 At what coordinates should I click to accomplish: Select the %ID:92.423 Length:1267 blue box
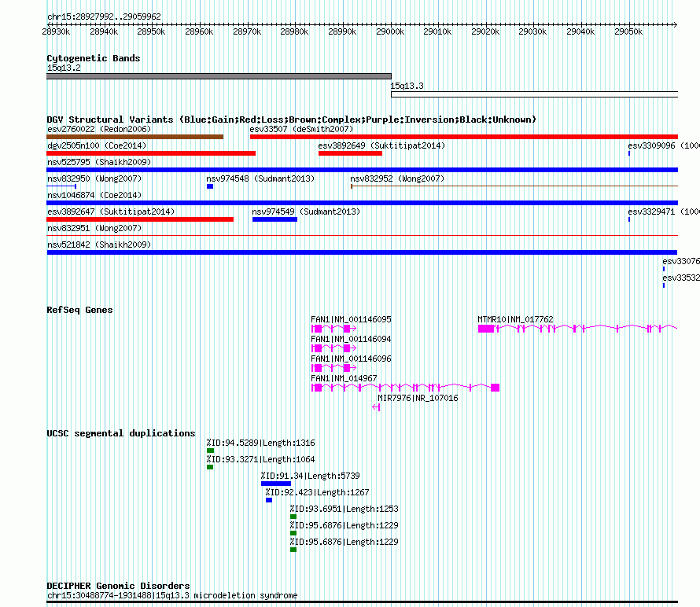(269, 500)
